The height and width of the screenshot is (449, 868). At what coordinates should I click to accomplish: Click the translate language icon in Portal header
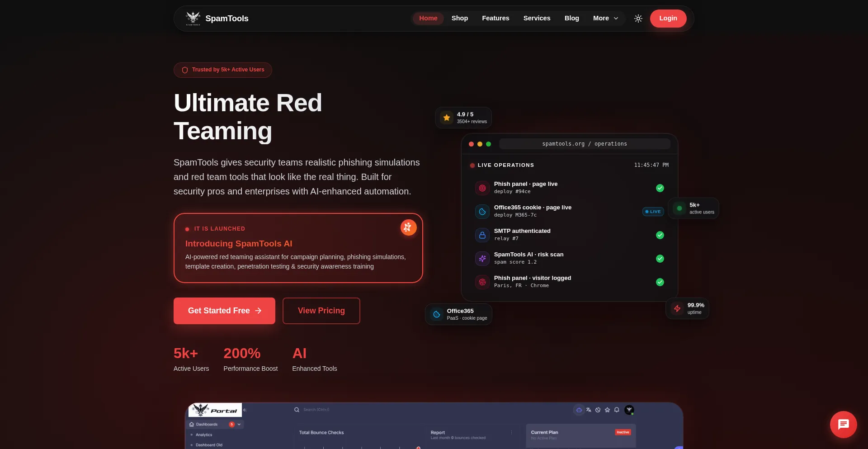pos(589,410)
